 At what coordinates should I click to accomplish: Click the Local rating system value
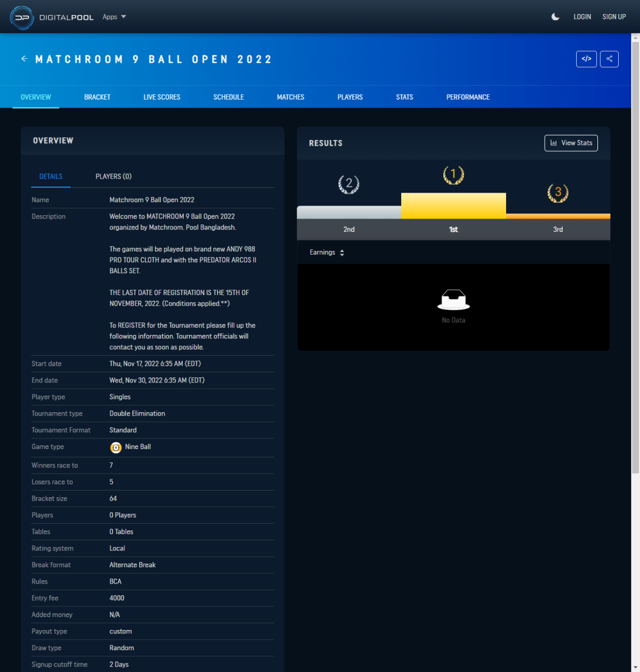coord(117,549)
